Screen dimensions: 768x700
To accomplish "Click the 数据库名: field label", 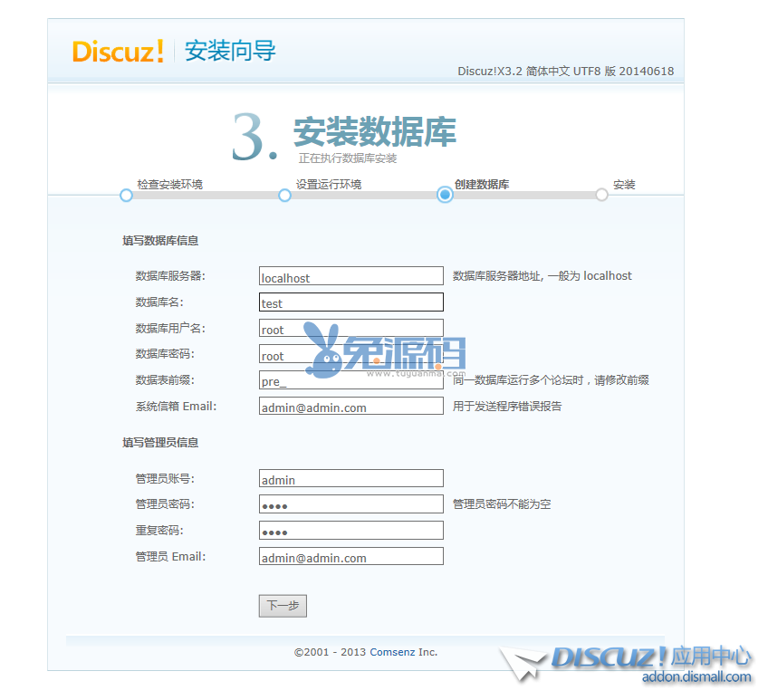I will pyautogui.click(x=159, y=302).
